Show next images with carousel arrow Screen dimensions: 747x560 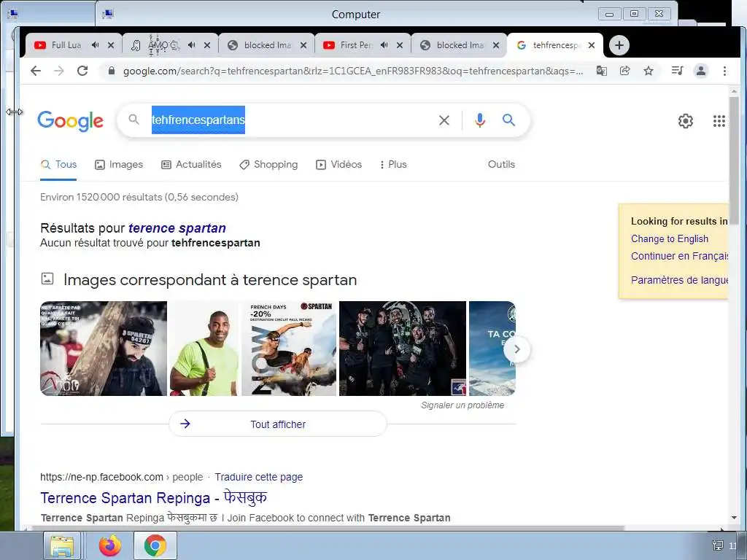tap(517, 349)
